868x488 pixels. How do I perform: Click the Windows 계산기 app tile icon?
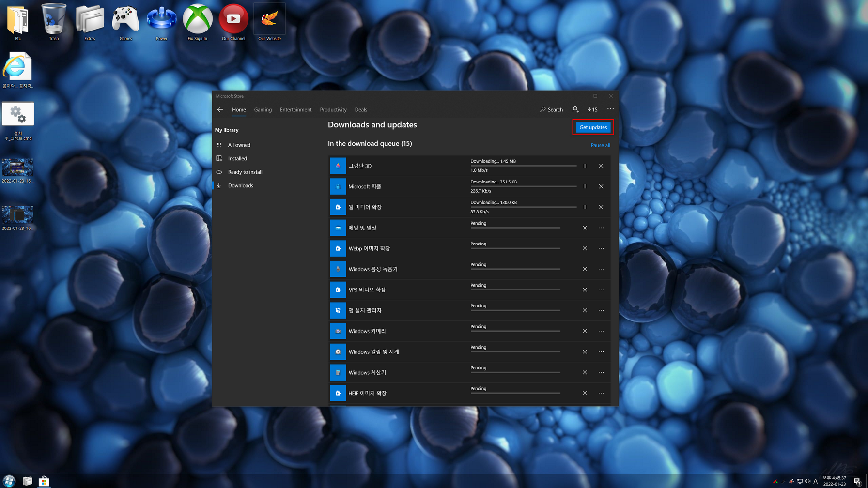click(x=338, y=372)
